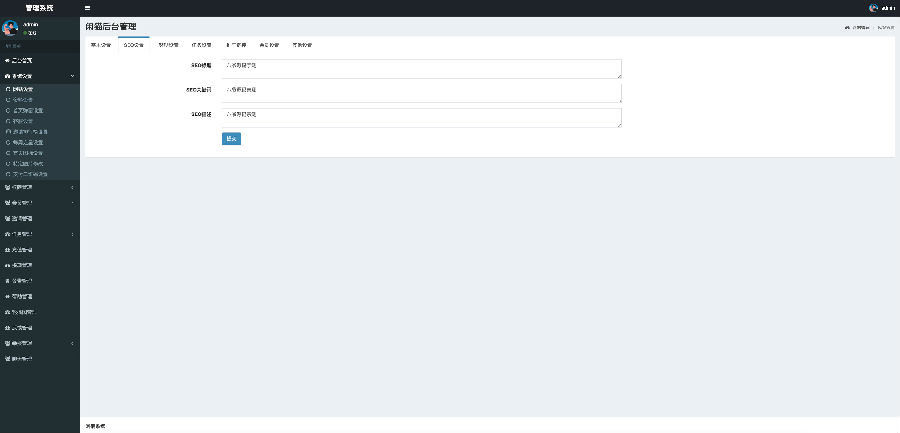This screenshot has width=900, height=433.
Task: Expand the first collapsed menu below the 系统设置 submenu
Action: click(72, 187)
